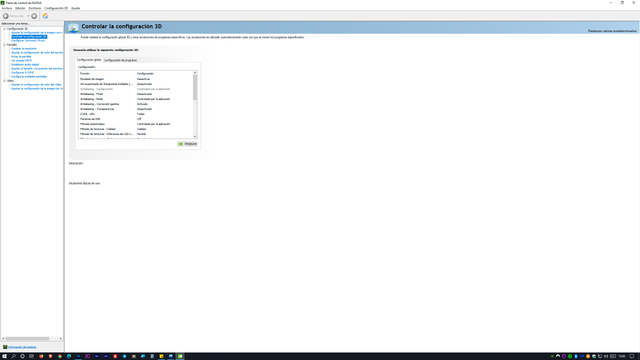
Task: Open Brave browser from the taskbar
Action: coord(50,356)
